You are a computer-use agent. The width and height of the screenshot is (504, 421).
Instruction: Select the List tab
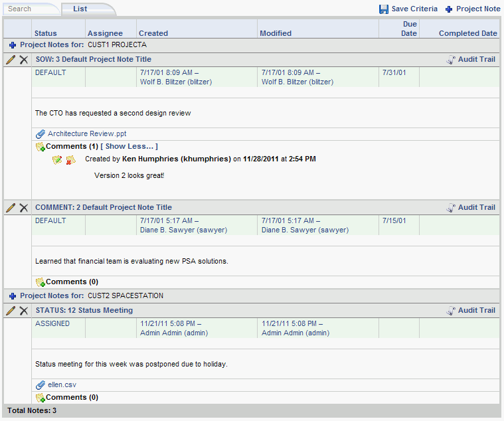click(80, 9)
